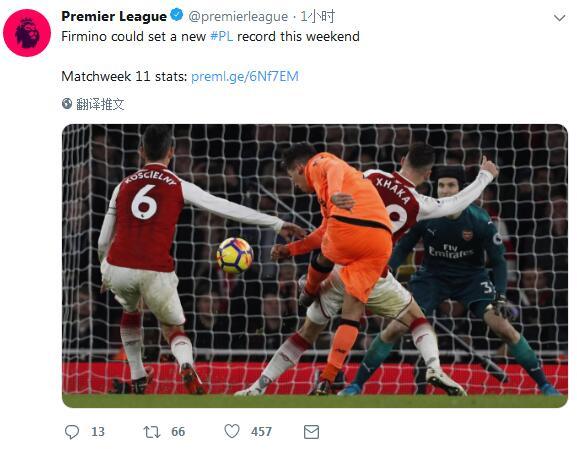Open the @premierleague handle
The height and width of the screenshot is (449, 577).
tap(238, 17)
